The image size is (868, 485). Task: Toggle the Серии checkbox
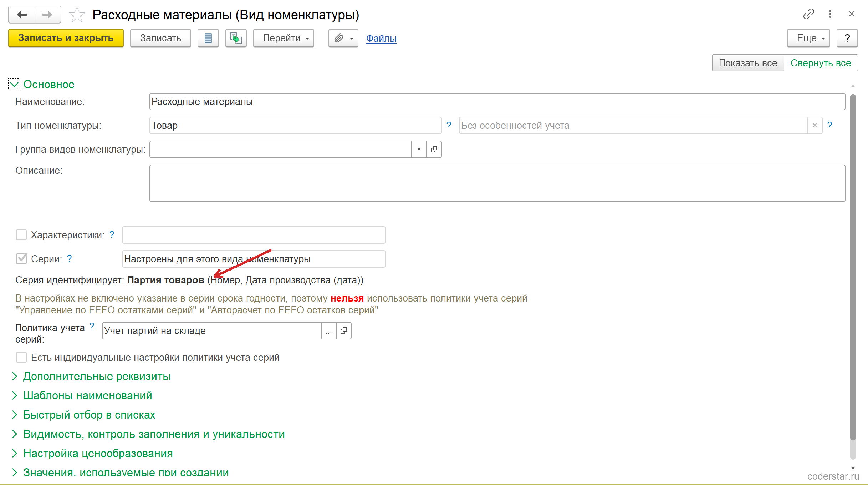pyautogui.click(x=21, y=259)
